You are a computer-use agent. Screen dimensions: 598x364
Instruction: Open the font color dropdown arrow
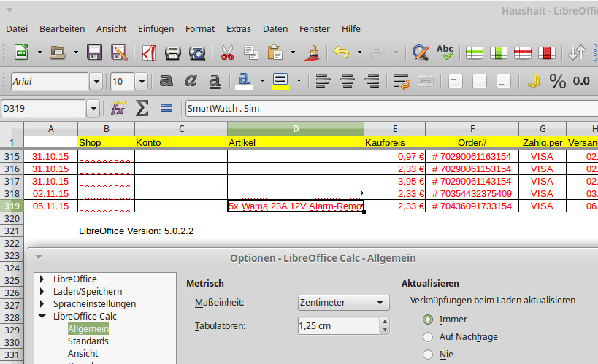click(262, 81)
